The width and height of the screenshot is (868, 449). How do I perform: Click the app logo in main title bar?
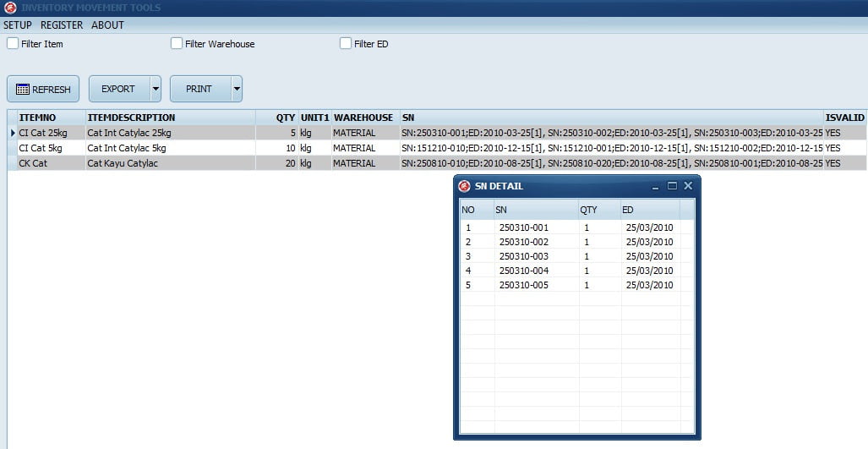10,8
